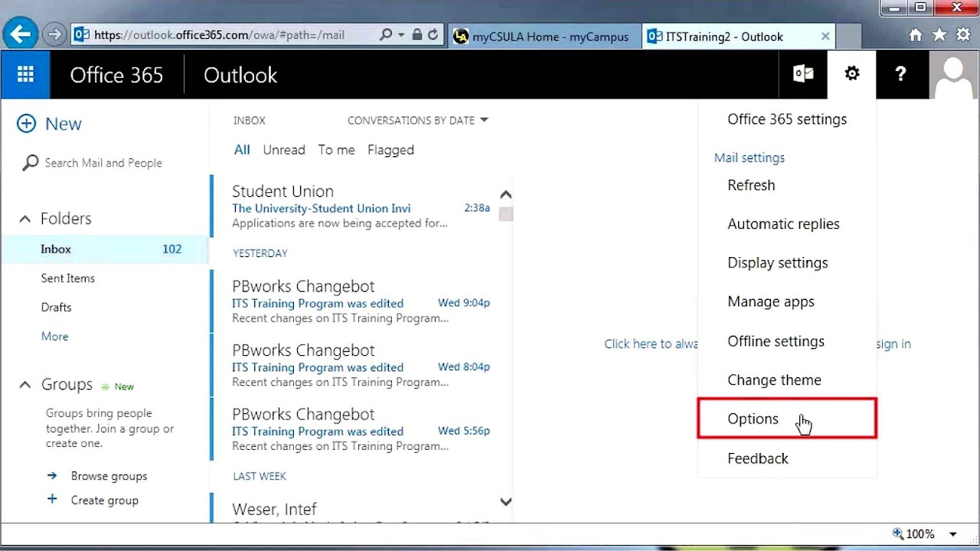The image size is (980, 551).
Task: Show All messages filter
Action: pyautogui.click(x=242, y=150)
